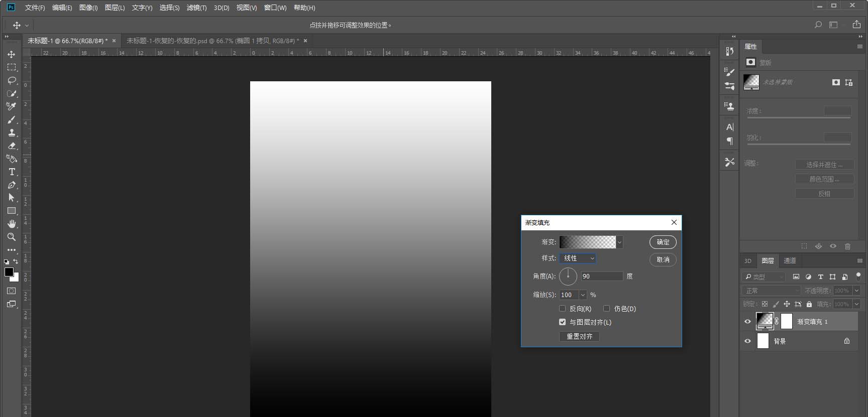The image size is (868, 417).
Task: Toggle lock all for layer
Action: pos(809,304)
